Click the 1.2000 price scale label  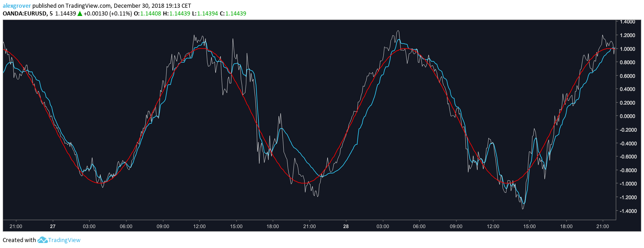pos(627,35)
